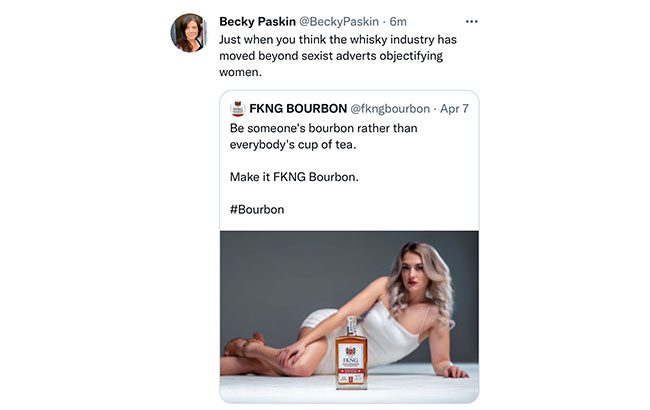This screenshot has width=650, height=410.
Task: Click the Apr 7 date on quoted tweet
Action: (x=455, y=108)
